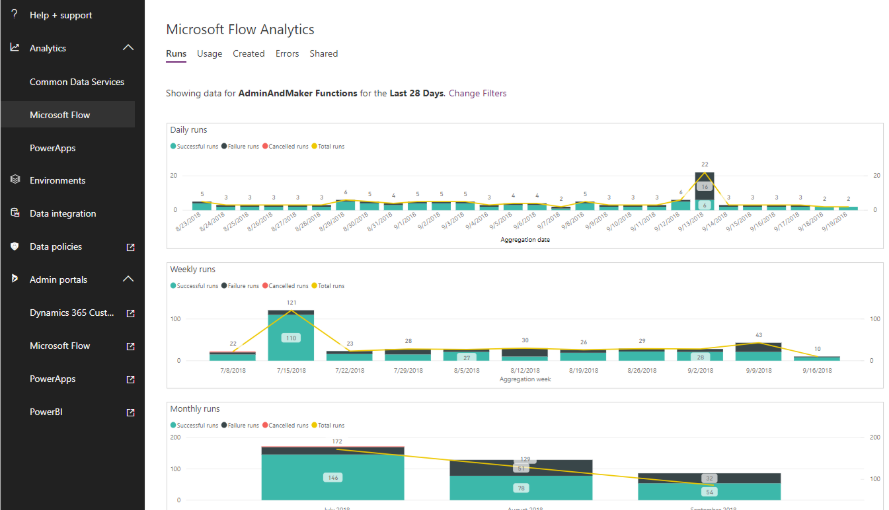Click the Microsoft Flow Analytics heading
This screenshot has width=889, height=510.
[240, 29]
